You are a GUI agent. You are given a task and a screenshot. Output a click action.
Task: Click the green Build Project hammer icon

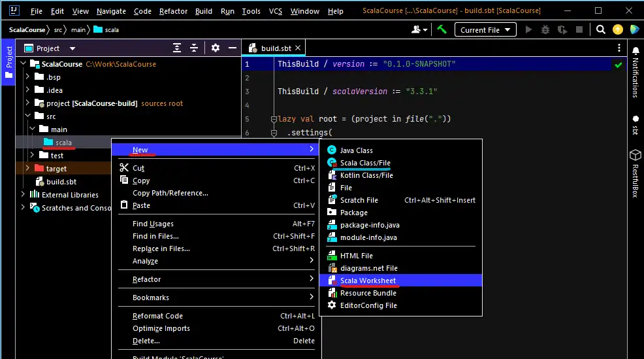(x=442, y=29)
